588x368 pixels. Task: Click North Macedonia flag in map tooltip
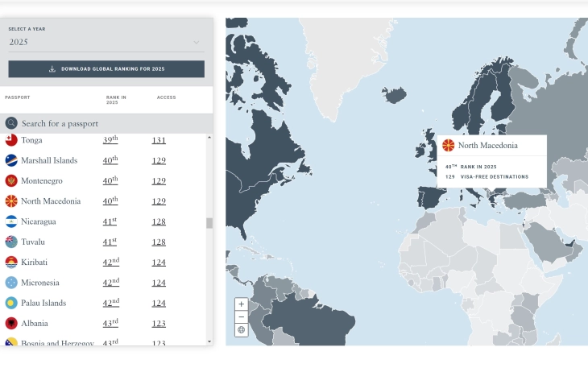pyautogui.click(x=449, y=146)
